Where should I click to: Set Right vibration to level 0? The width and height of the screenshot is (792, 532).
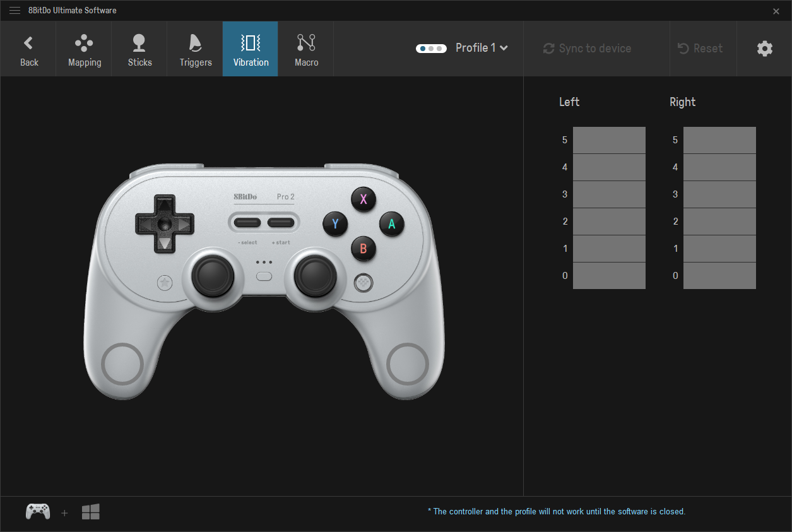click(719, 276)
